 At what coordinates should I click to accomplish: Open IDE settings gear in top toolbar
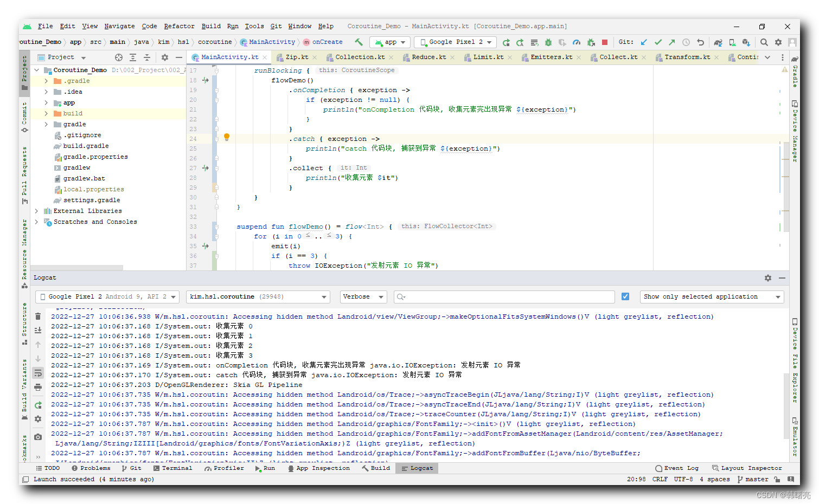[778, 42]
